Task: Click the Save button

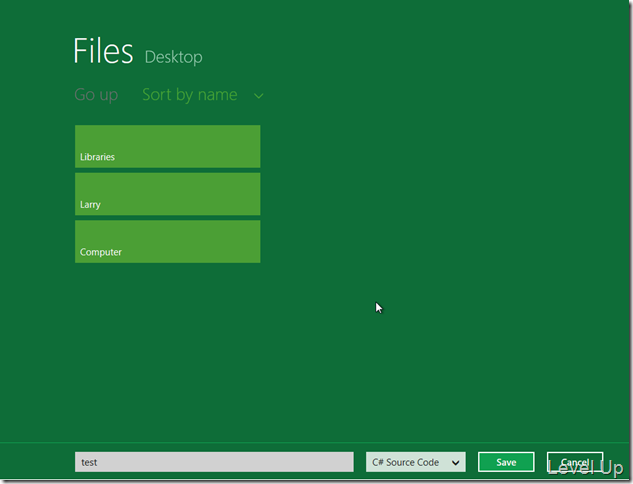Action: (506, 462)
